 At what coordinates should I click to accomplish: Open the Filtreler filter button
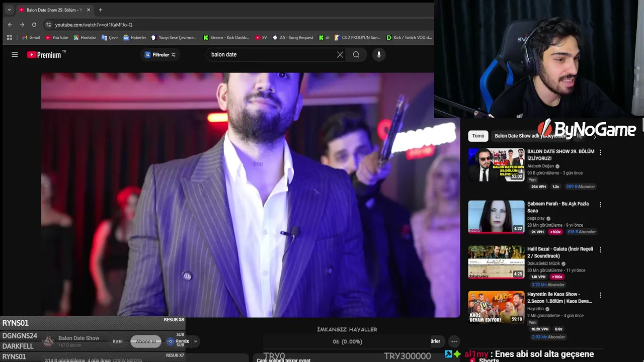(x=160, y=55)
